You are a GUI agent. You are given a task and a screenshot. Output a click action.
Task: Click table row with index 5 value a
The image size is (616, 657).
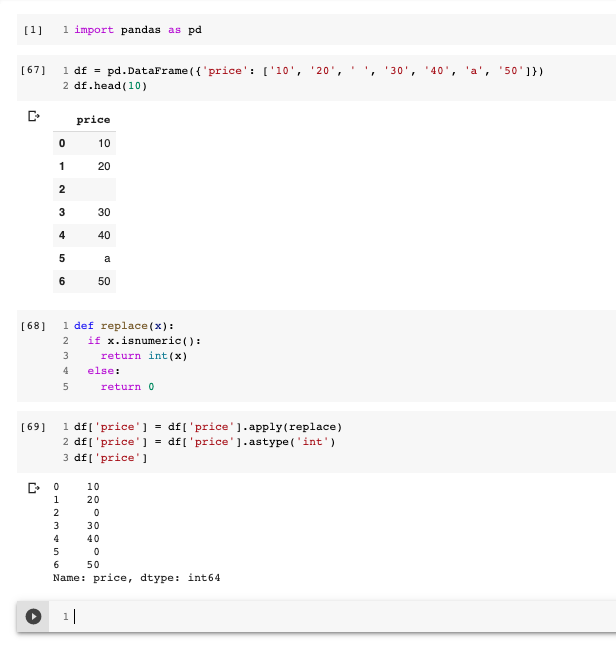[x=85, y=258]
